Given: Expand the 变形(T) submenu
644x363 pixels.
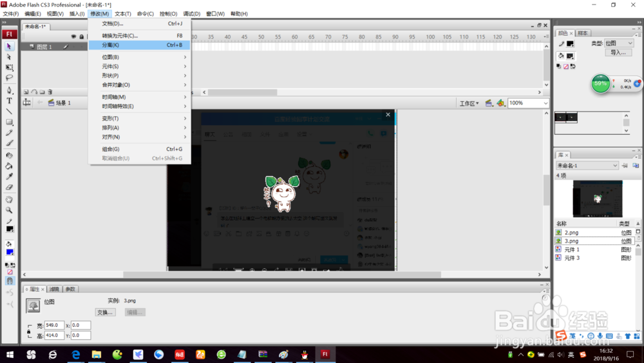Looking at the screenshot, I should pos(140,119).
